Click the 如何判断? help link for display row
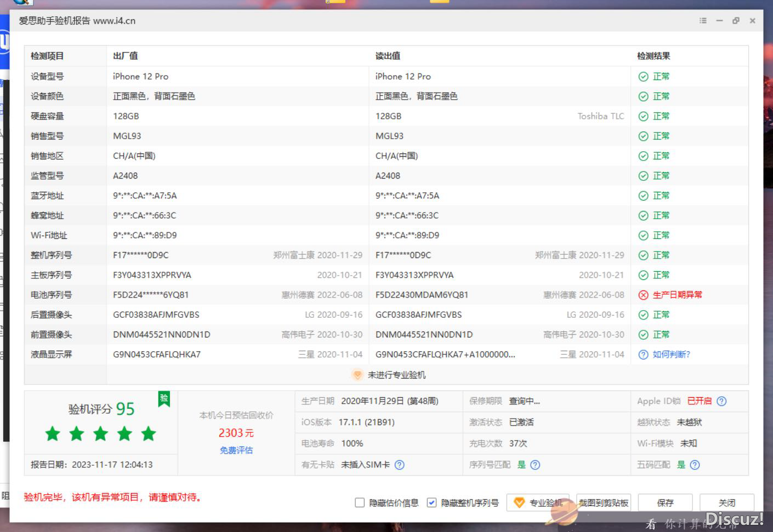 pos(671,354)
